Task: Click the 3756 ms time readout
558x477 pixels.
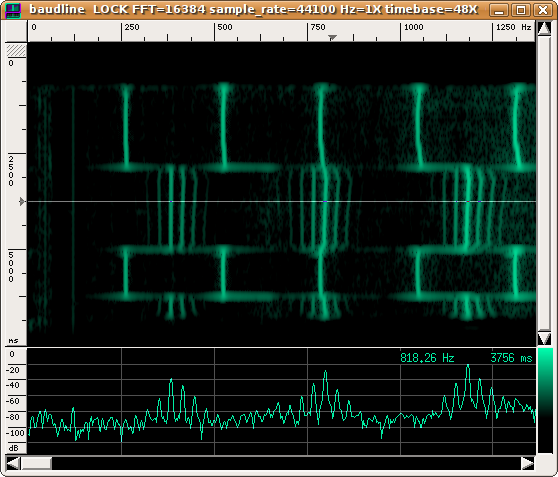Action: (511, 358)
